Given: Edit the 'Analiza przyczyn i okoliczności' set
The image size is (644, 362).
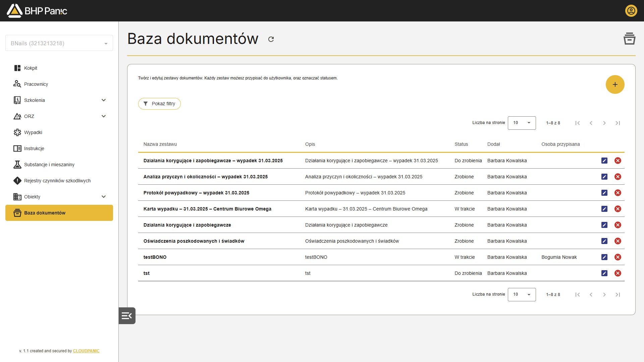Looking at the screenshot, I should point(604,177).
